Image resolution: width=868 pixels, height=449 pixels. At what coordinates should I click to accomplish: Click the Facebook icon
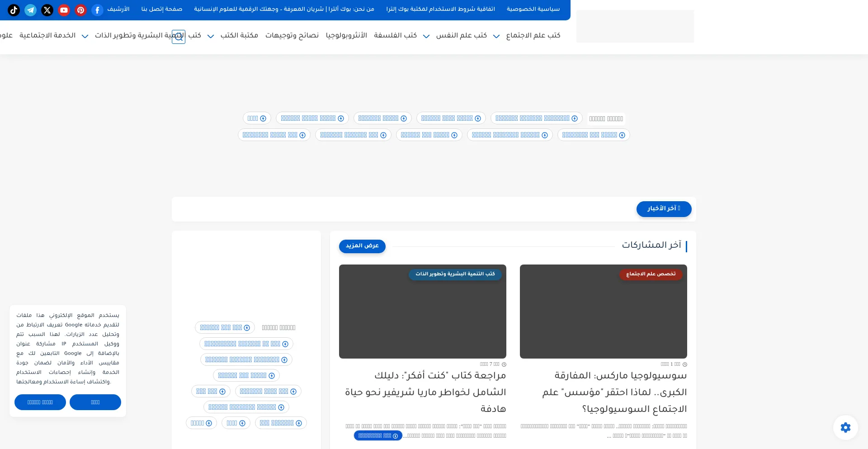[97, 10]
